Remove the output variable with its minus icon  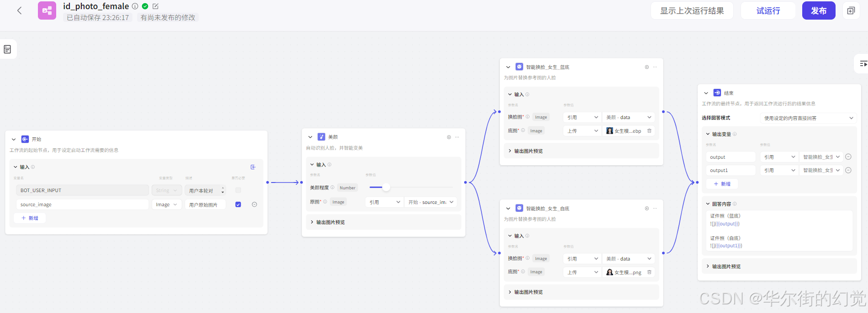(848, 157)
